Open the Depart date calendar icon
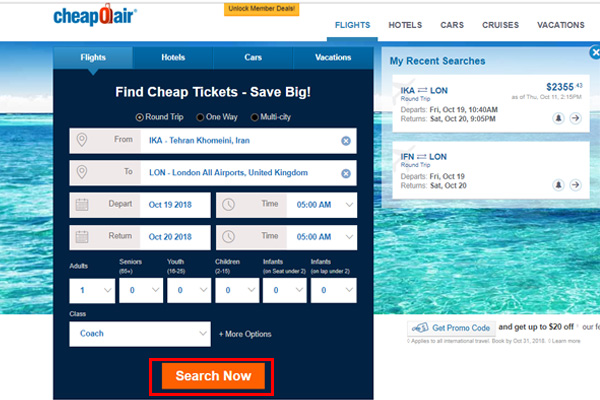 82,205
